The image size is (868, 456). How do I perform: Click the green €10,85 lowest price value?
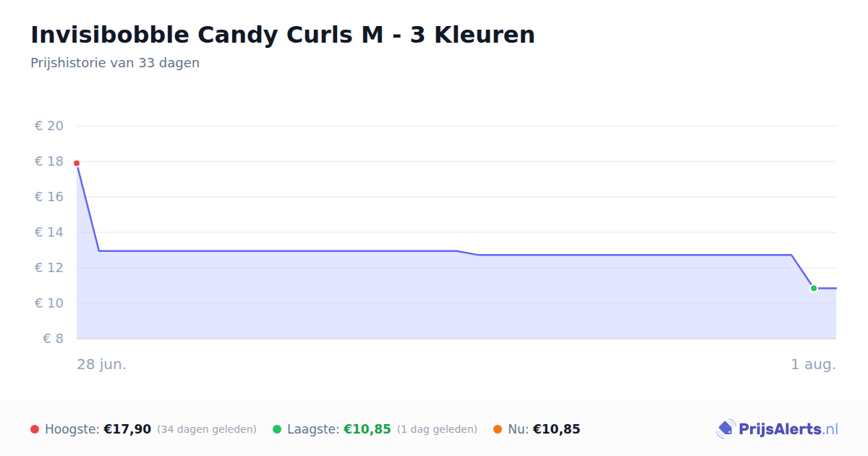[x=367, y=429]
